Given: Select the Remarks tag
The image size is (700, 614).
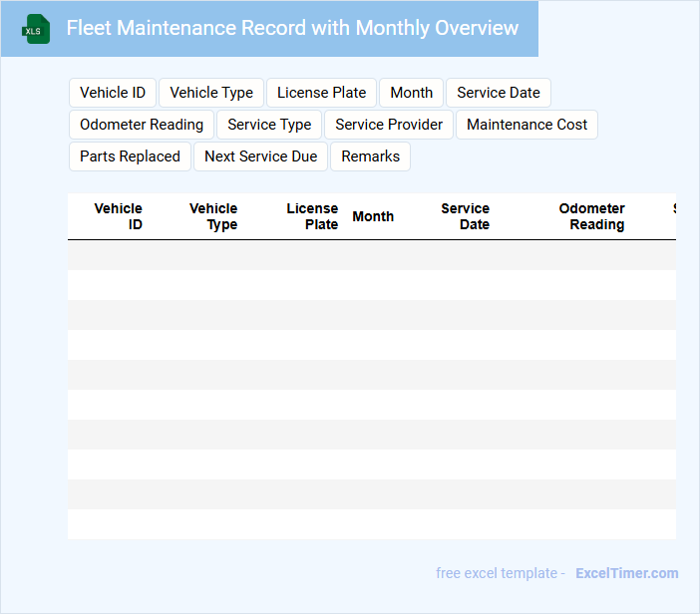Looking at the screenshot, I should (x=370, y=156).
